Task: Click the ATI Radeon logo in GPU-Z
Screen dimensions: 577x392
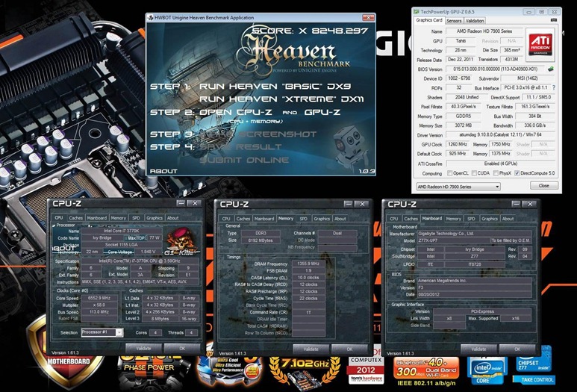Action: pyautogui.click(x=540, y=44)
